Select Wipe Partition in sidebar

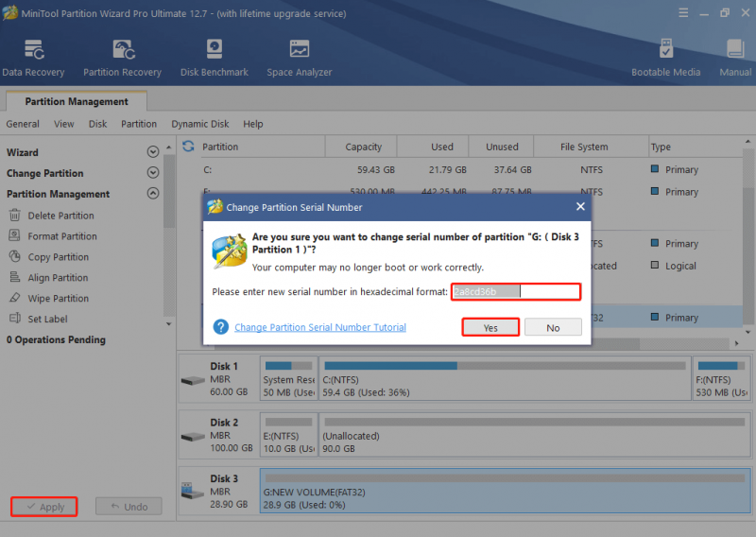tap(58, 298)
